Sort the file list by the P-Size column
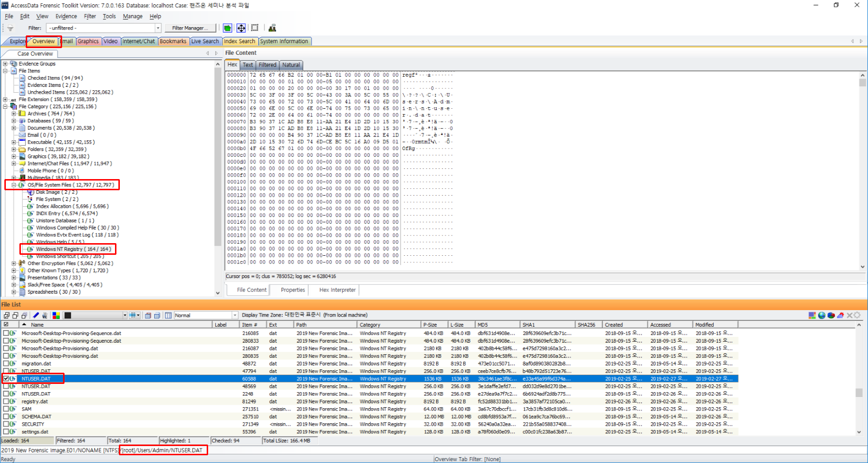This screenshot has height=463, width=868. click(x=434, y=325)
